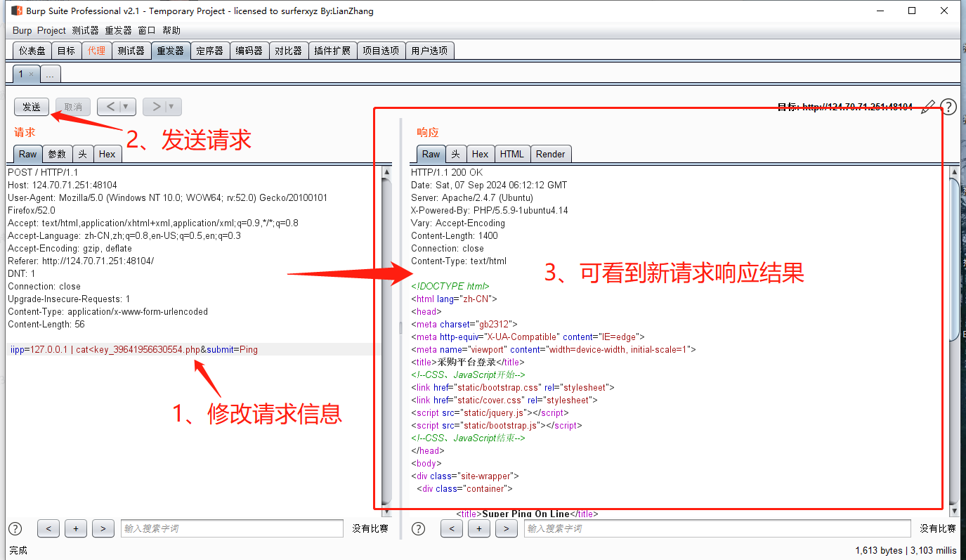Click the response search help icon

[418, 528]
